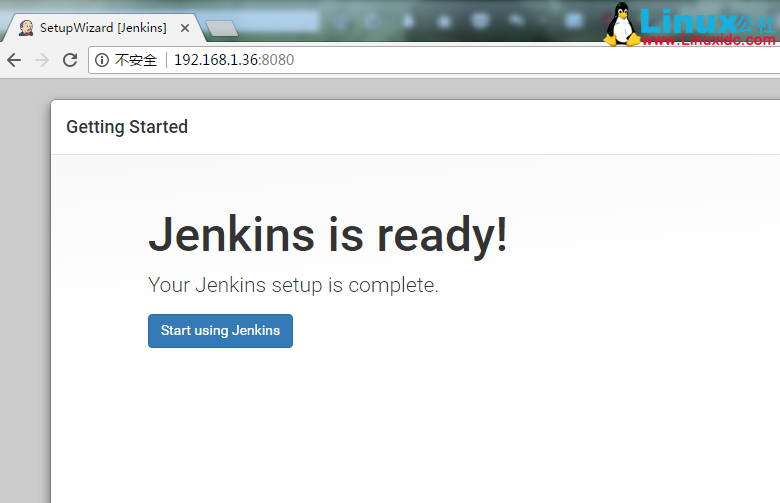The height and width of the screenshot is (503, 780).
Task: Click 'Your Jenkins setup is complete.' text
Action: click(x=293, y=286)
